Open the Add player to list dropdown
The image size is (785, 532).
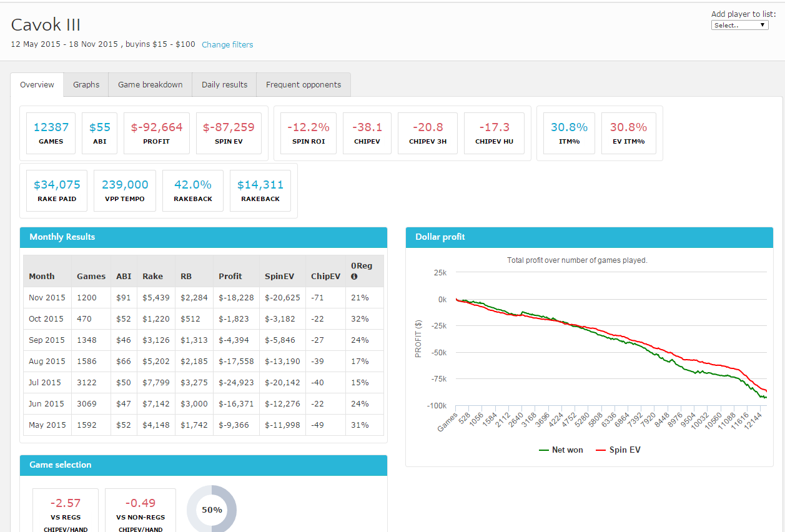(740, 25)
